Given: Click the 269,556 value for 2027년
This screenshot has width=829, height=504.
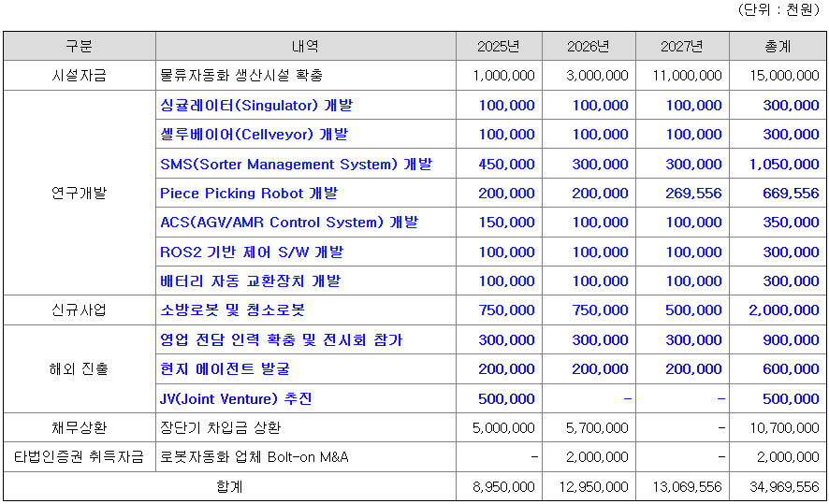Looking at the screenshot, I should [693, 193].
